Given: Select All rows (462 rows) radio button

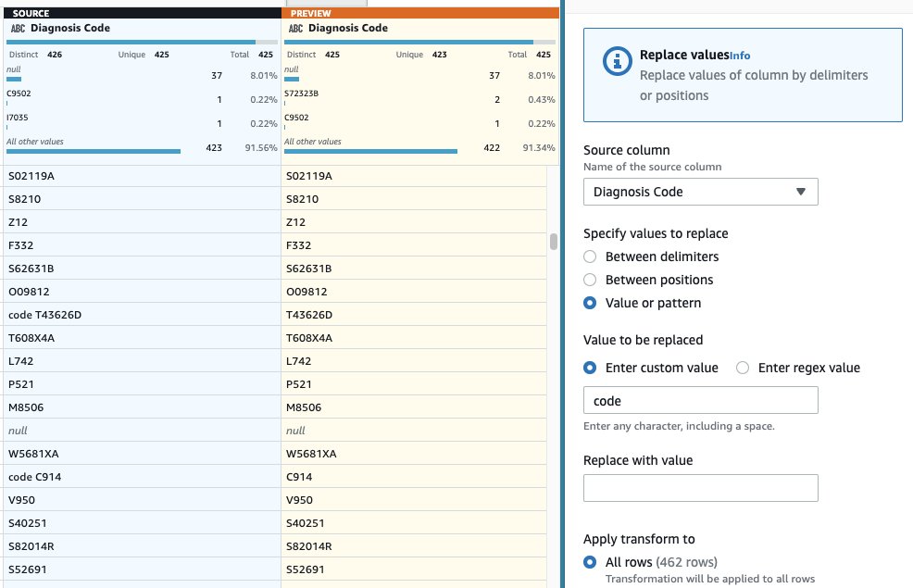Looking at the screenshot, I should [x=590, y=562].
